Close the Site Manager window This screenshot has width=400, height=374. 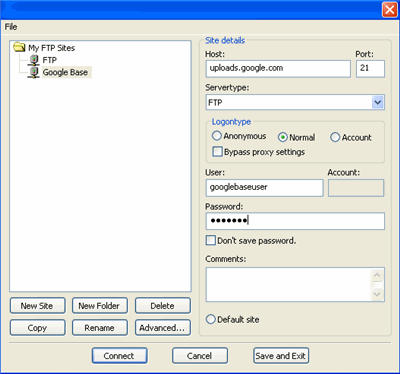coord(389,10)
